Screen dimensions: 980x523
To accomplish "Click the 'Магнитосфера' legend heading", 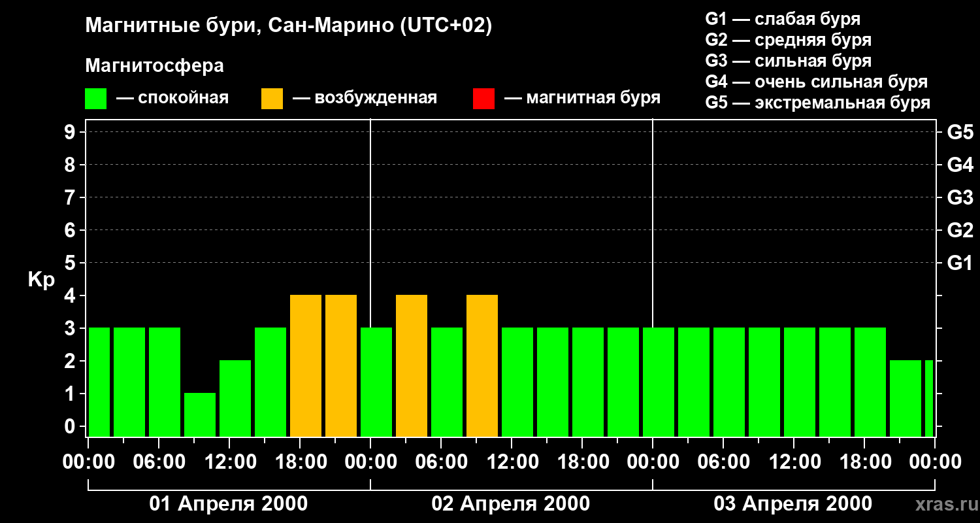I will click(154, 66).
